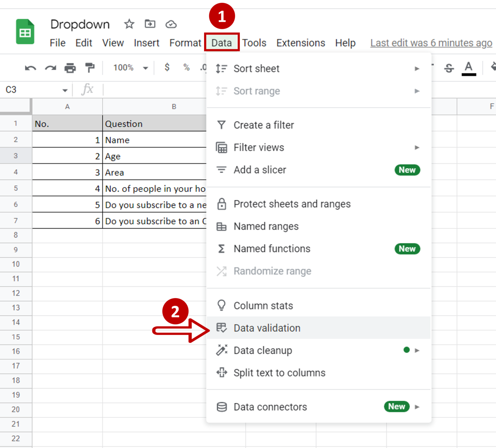
Task: View version history via last edit link
Action: pos(430,43)
